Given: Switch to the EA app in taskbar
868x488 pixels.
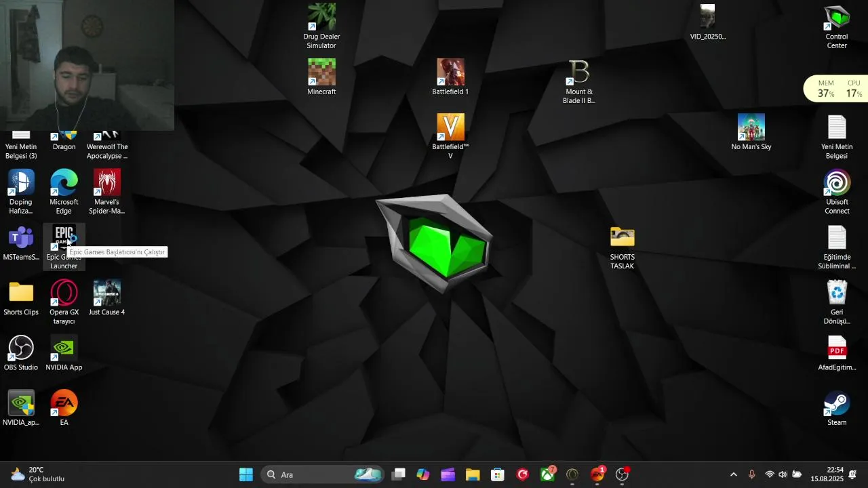Looking at the screenshot, I should coord(597,474).
